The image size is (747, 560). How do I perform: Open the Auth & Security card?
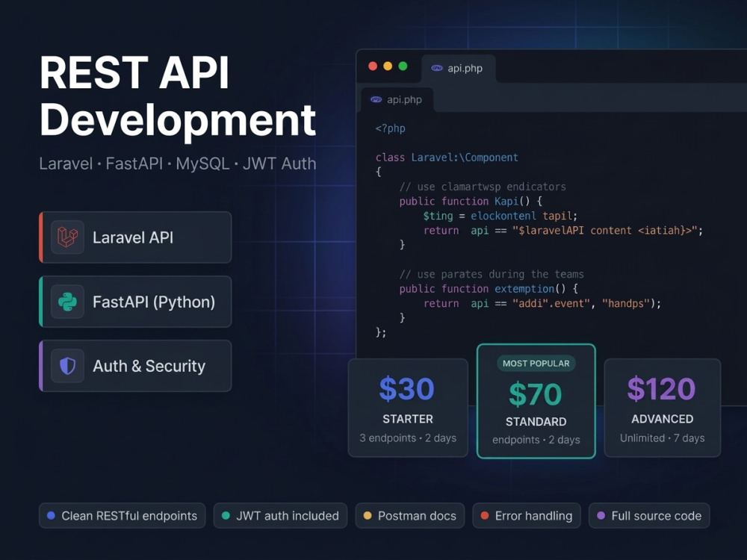[135, 366]
